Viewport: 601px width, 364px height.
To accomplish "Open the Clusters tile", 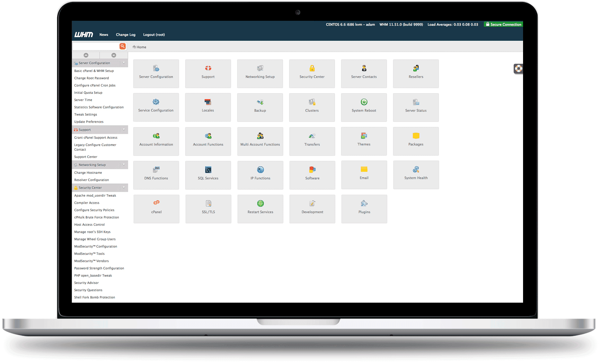I will click(312, 107).
